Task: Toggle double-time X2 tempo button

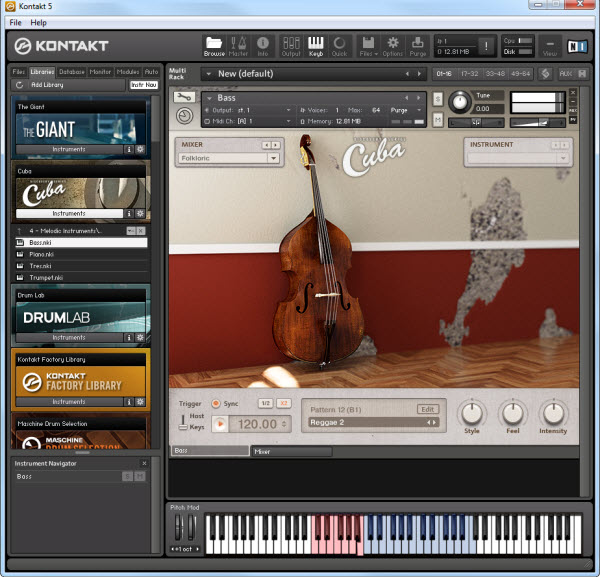Action: point(284,403)
